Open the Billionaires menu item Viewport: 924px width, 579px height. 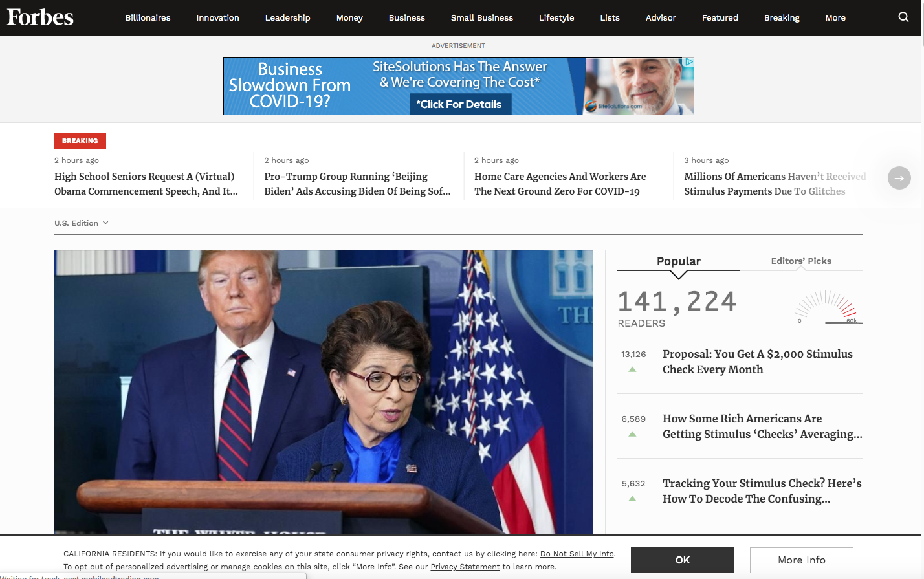coord(148,17)
